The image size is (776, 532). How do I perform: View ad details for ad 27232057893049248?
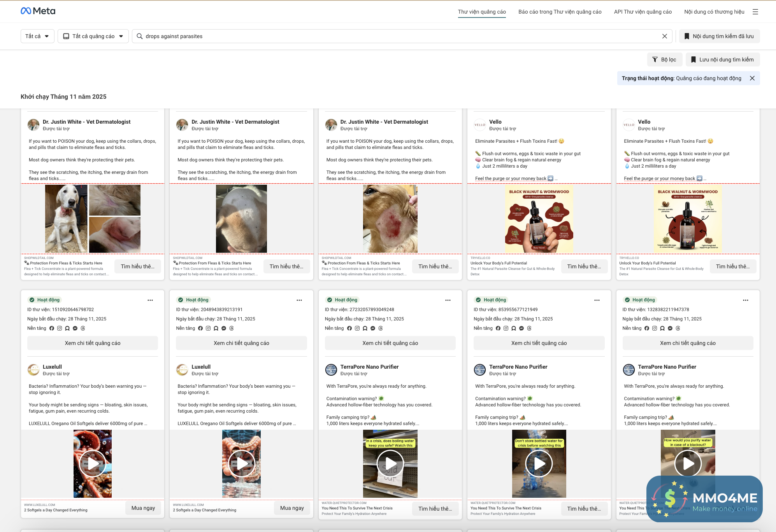[x=390, y=343]
